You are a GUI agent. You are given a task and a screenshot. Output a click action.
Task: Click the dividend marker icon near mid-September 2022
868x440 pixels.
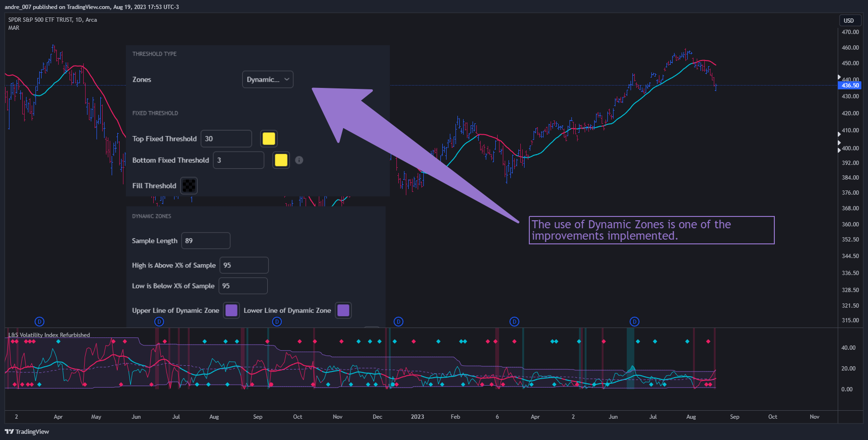point(277,322)
